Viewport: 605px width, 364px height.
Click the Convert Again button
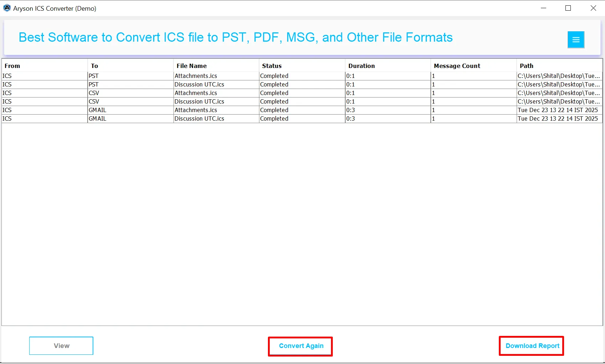(300, 345)
